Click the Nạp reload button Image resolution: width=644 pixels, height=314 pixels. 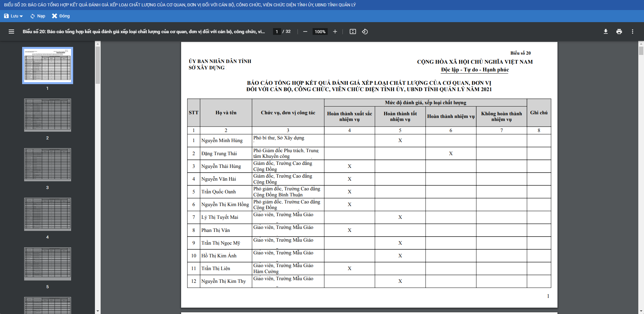[38, 16]
